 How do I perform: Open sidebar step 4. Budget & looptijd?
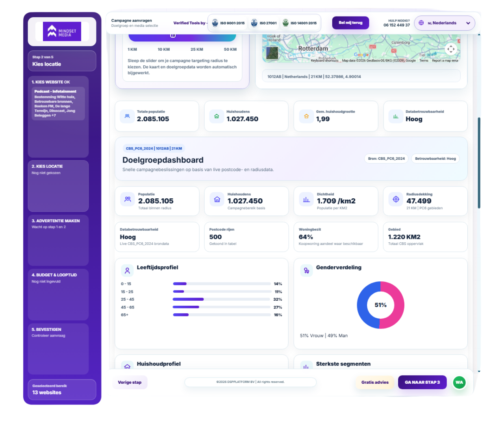(x=58, y=294)
